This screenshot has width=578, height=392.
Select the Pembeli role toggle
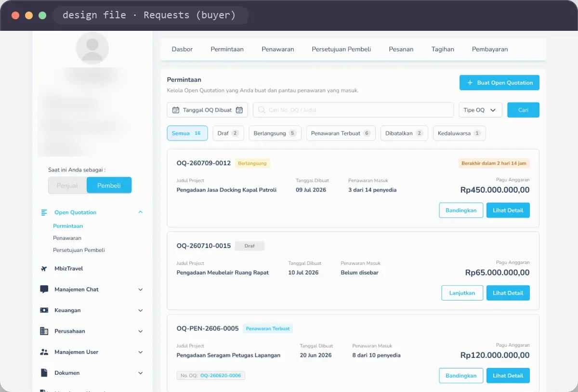[x=109, y=185]
